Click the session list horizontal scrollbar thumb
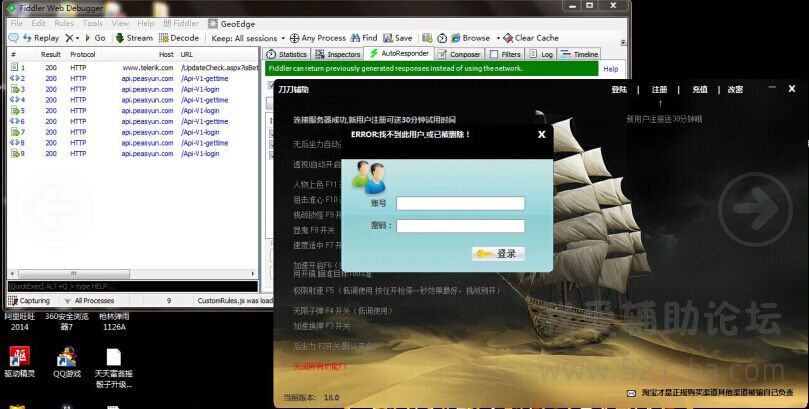This screenshot has width=809, height=409. coord(74,274)
